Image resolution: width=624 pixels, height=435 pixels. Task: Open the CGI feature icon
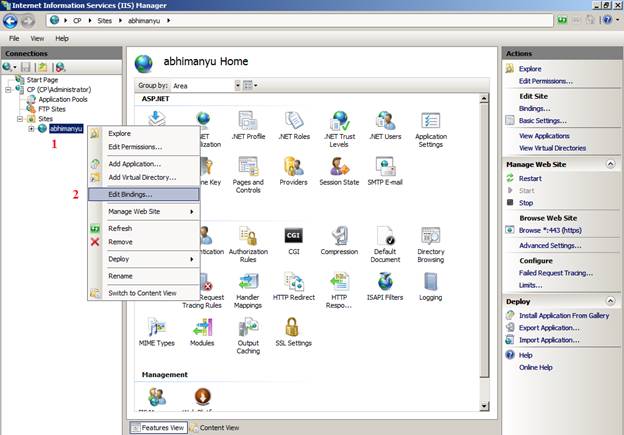[x=294, y=240]
